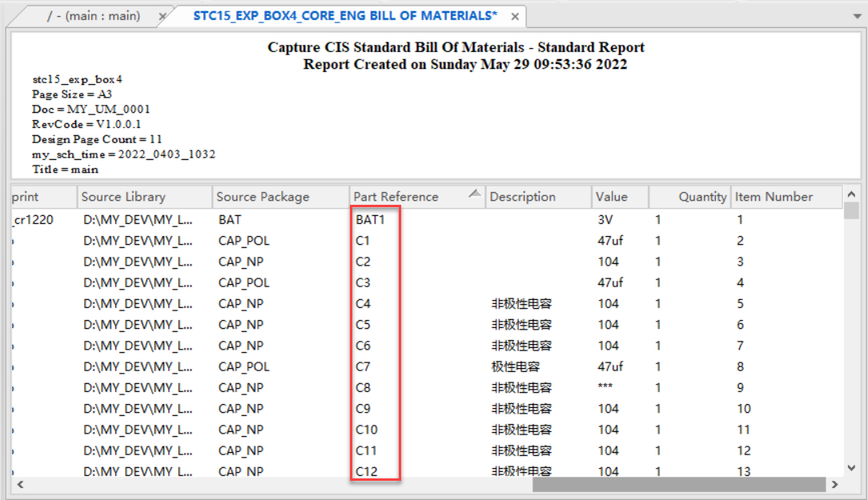Viewport: 868px width, 500px height.
Task: Click the Source Library column header
Action: point(123,197)
